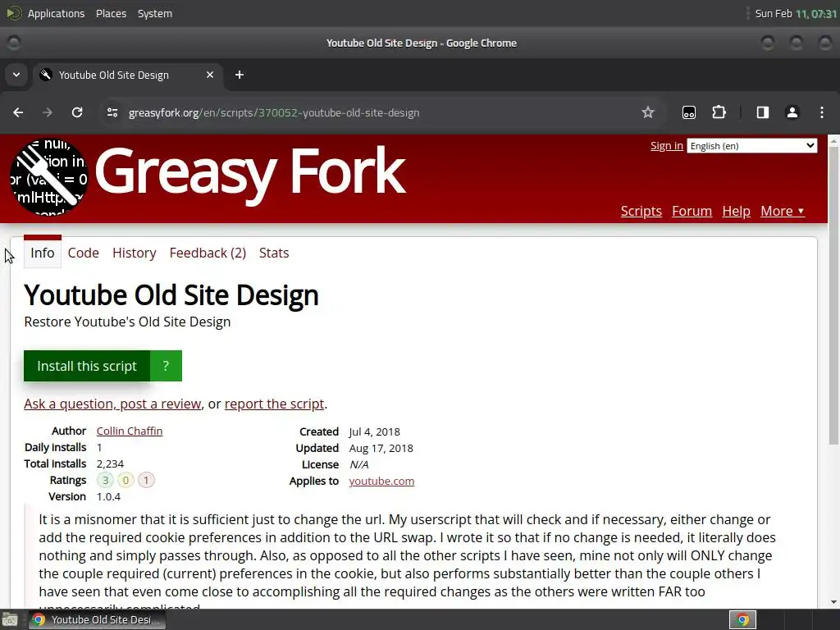Go back to the previous page
This screenshot has width=840, height=630.
[x=18, y=112]
